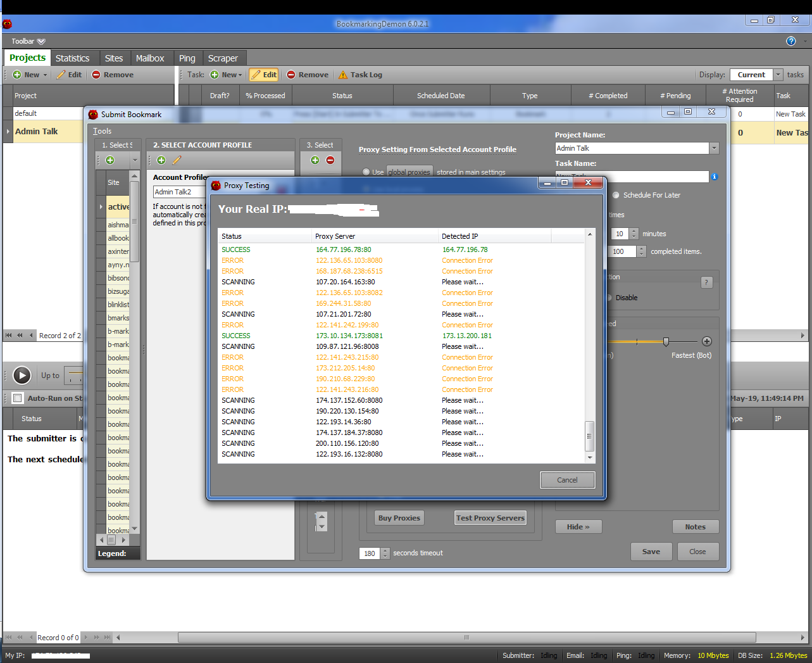Click site list scrollbar down arrow
The image size is (812, 663).
pos(134,529)
